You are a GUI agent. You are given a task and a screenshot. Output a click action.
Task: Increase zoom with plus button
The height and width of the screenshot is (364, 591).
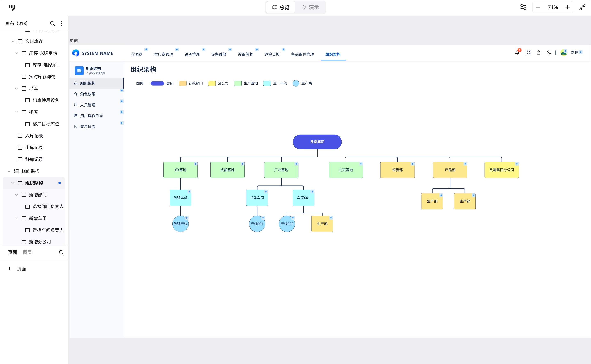[x=567, y=7]
